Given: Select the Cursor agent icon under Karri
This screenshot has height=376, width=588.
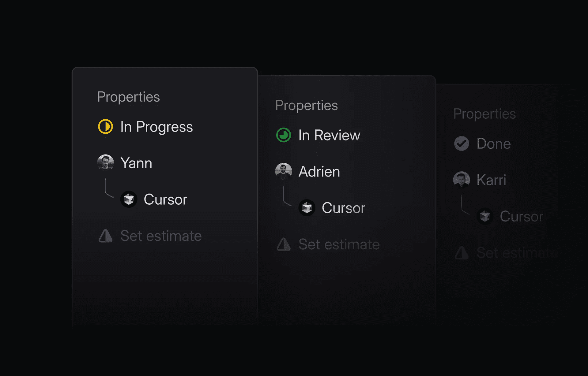Looking at the screenshot, I should click(x=485, y=216).
